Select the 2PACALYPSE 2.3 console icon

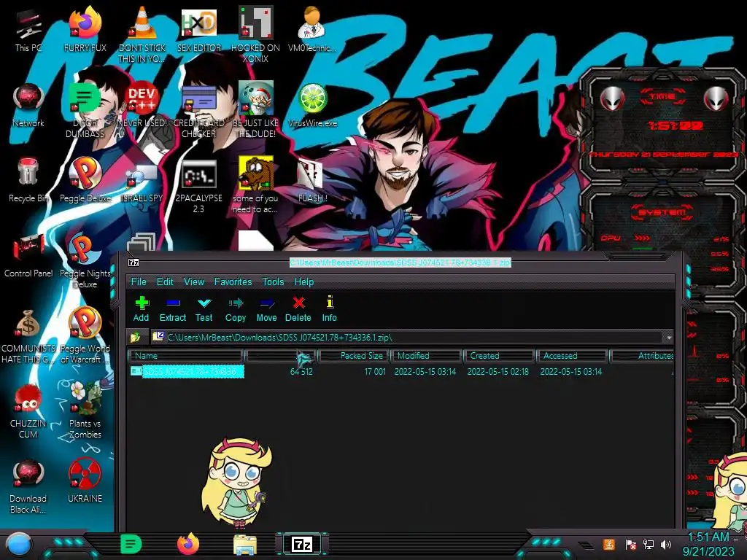[198, 186]
